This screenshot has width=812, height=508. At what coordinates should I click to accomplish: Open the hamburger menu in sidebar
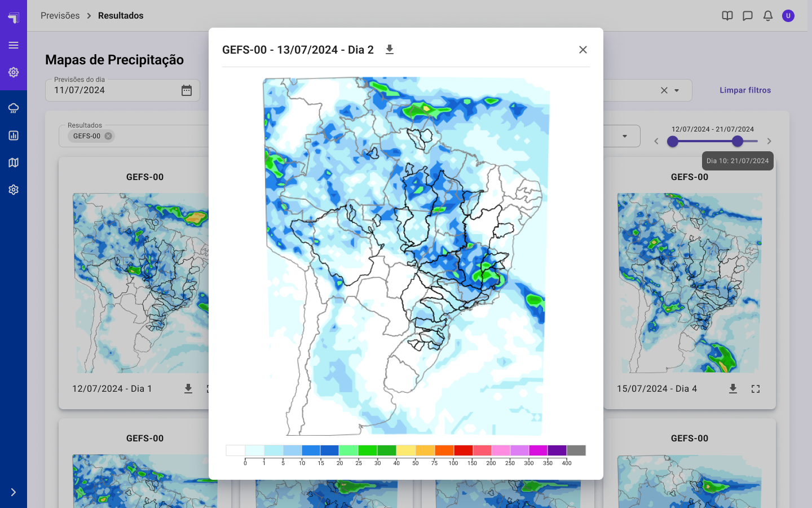coord(14,45)
